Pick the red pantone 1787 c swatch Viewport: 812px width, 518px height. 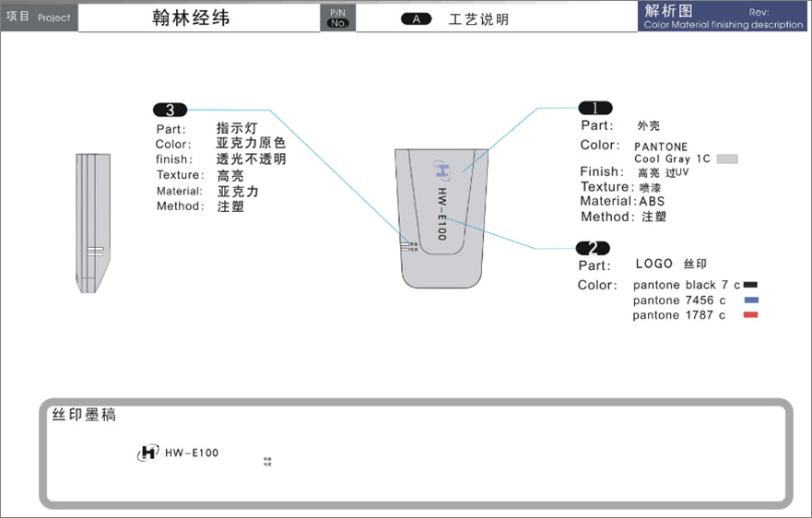(750, 315)
